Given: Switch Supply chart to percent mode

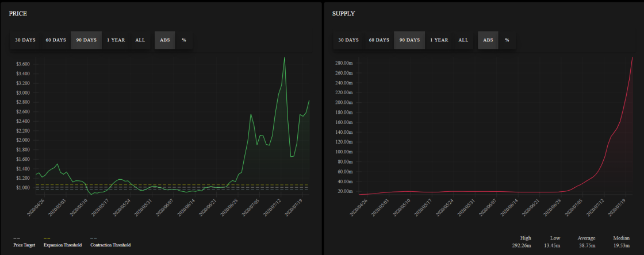Looking at the screenshot, I should (x=507, y=40).
